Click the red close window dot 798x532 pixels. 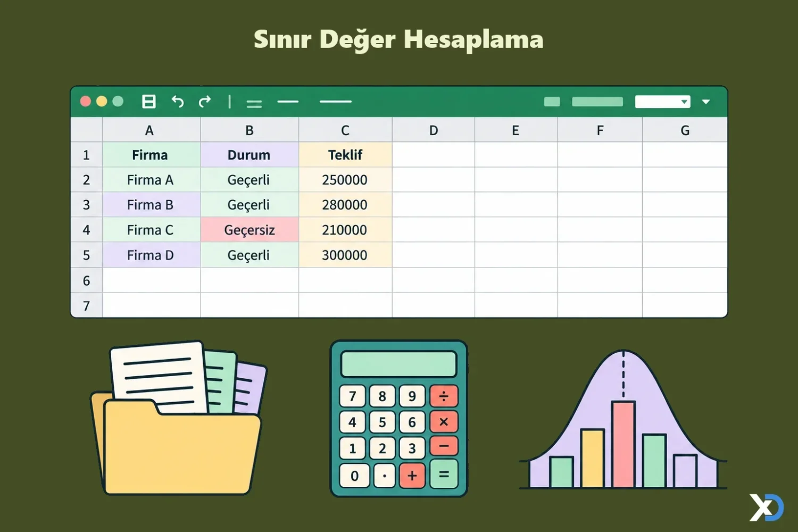point(85,101)
